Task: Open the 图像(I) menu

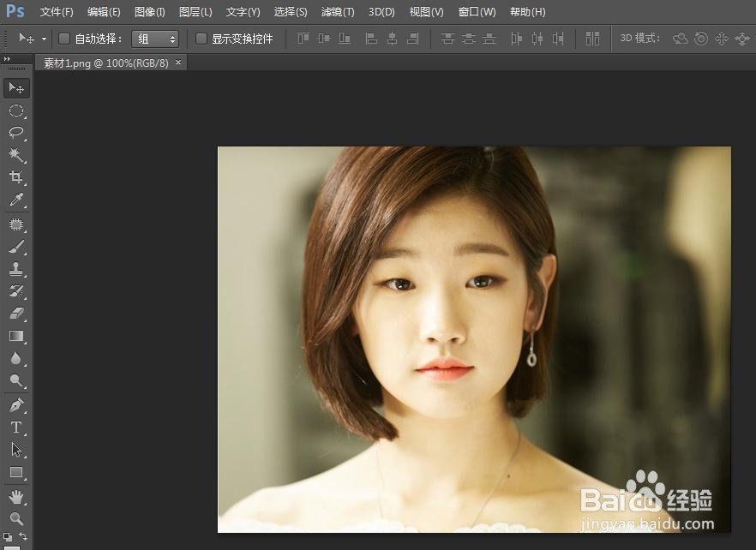Action: click(149, 12)
